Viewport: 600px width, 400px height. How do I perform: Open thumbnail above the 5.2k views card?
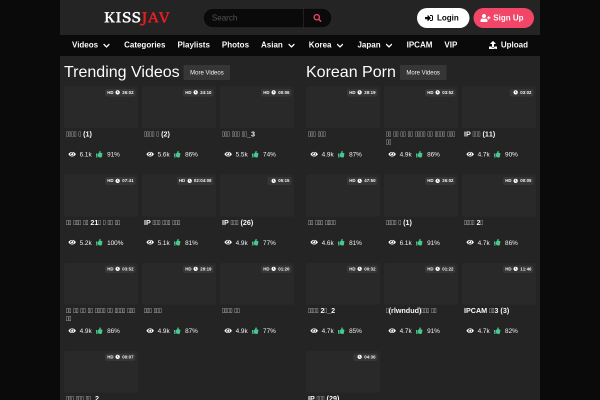click(101, 196)
